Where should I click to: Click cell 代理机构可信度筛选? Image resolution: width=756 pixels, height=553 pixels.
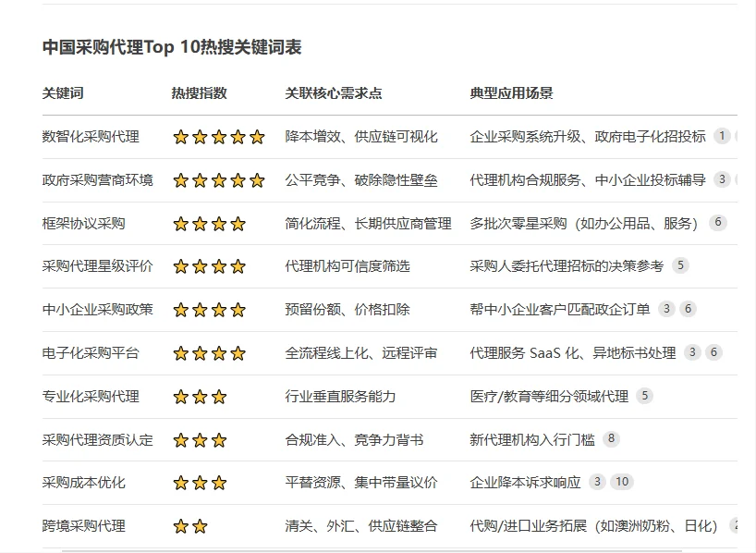348,266
